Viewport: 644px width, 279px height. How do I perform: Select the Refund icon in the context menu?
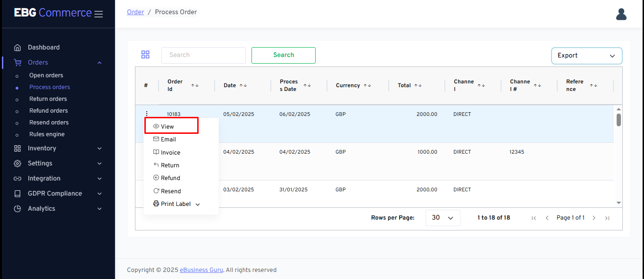click(156, 178)
